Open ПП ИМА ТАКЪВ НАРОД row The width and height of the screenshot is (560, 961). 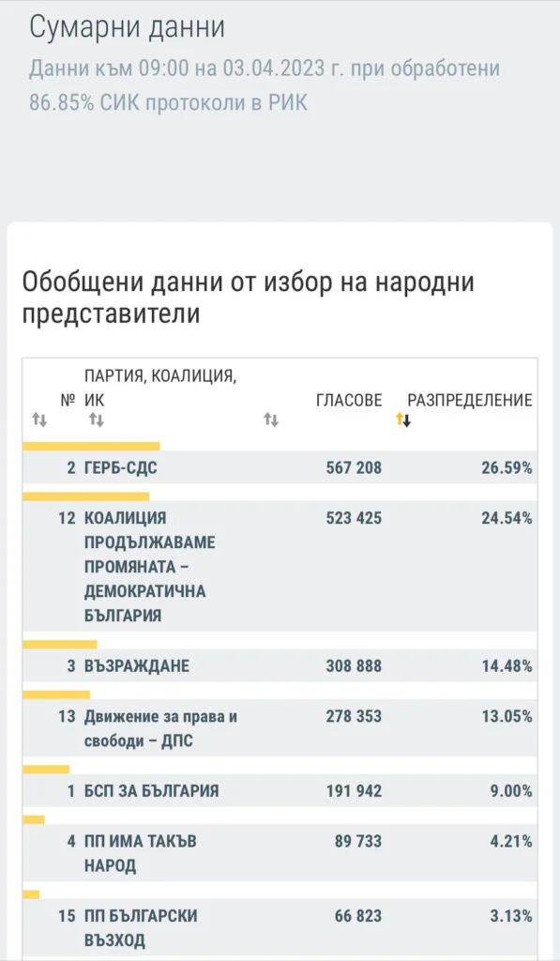pyautogui.click(x=280, y=853)
